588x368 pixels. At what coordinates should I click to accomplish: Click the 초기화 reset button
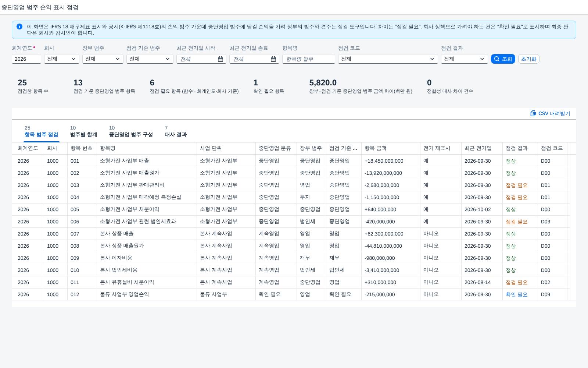pos(528,59)
